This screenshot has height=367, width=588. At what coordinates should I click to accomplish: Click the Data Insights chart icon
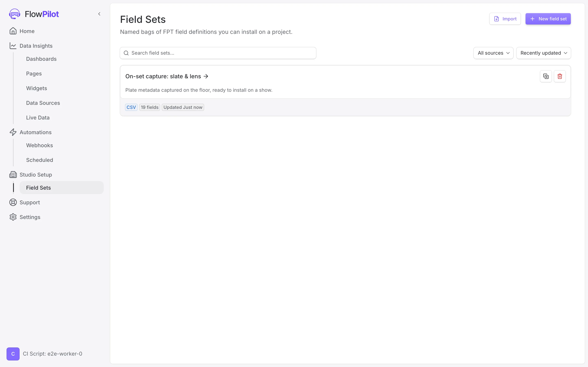pos(13,46)
